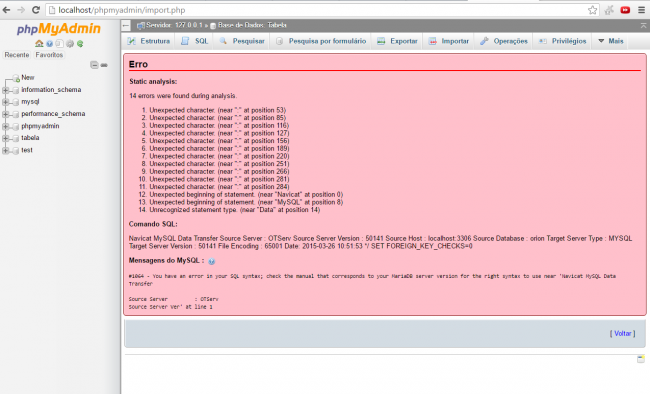Screen dimensions: 650x394
Task: Open the test database
Action: (27, 150)
